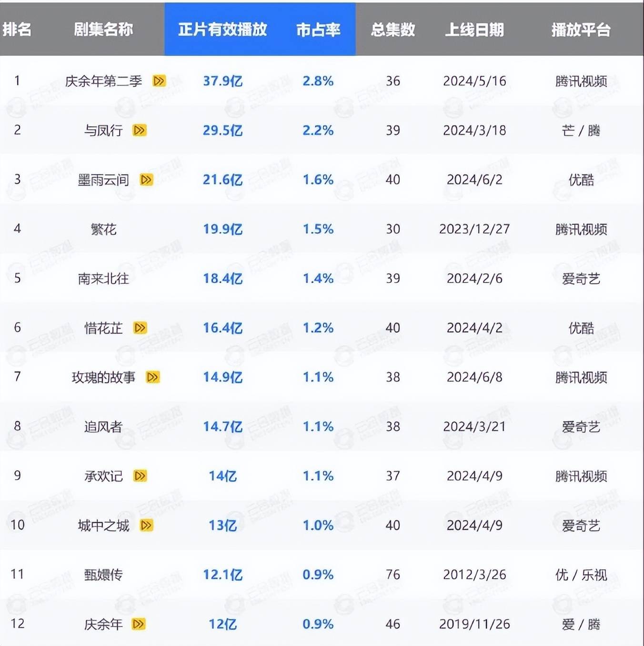Click the 播放平台 column header

point(581,30)
